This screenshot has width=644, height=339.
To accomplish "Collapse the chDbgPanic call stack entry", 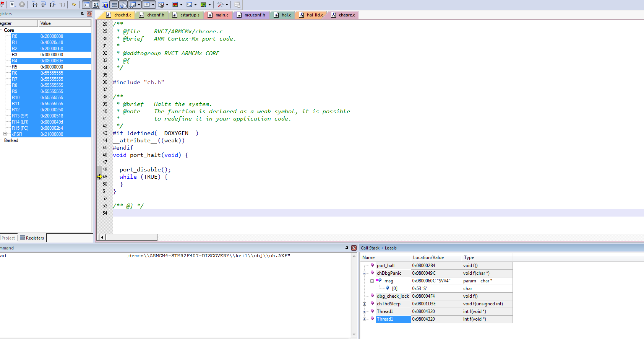I will coord(364,273).
